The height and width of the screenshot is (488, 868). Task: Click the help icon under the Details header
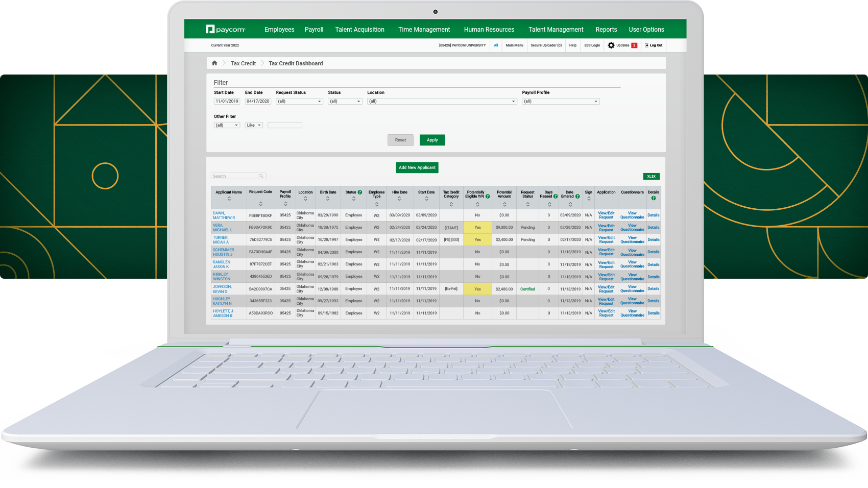[654, 198]
